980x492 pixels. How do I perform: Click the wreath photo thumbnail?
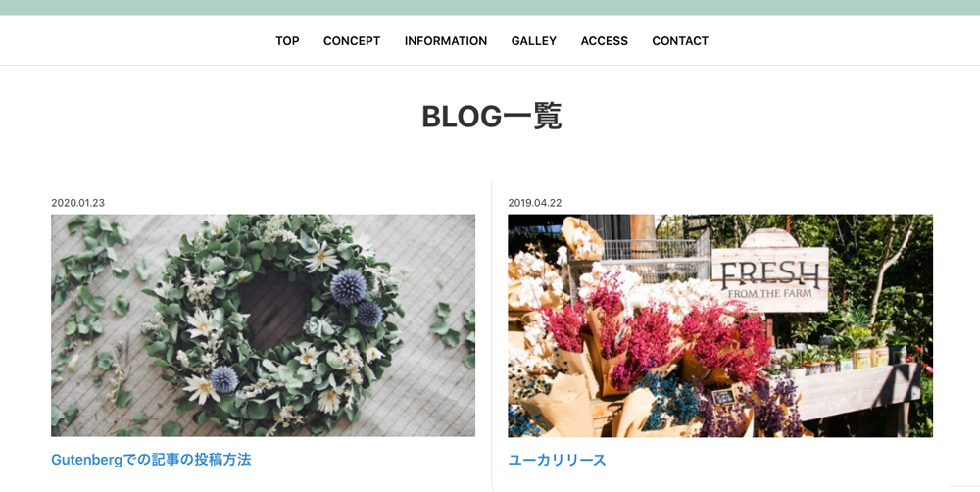[263, 325]
